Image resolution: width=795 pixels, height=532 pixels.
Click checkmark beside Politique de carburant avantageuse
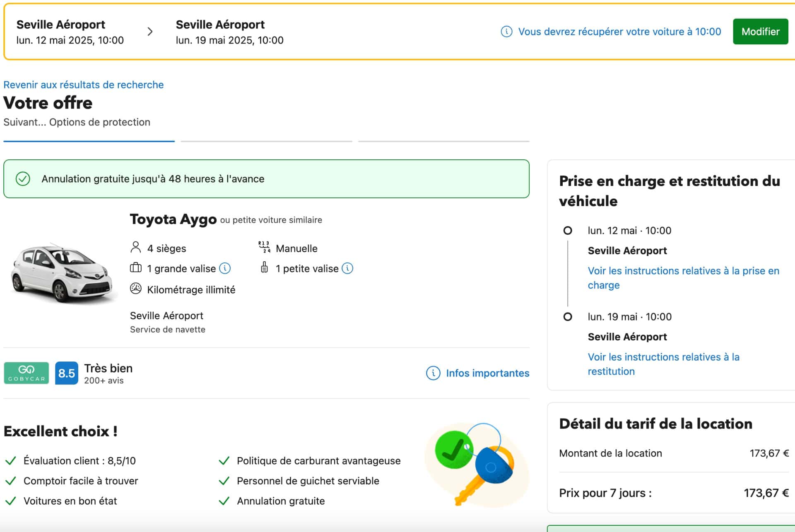pos(224,461)
